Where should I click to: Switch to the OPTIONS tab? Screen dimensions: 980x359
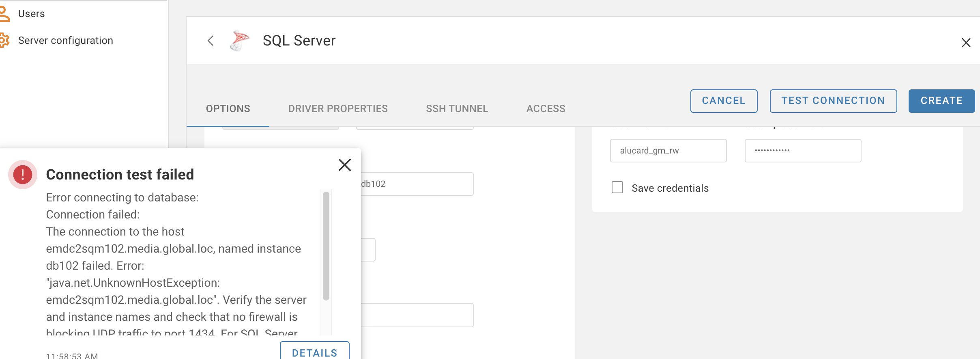click(228, 108)
